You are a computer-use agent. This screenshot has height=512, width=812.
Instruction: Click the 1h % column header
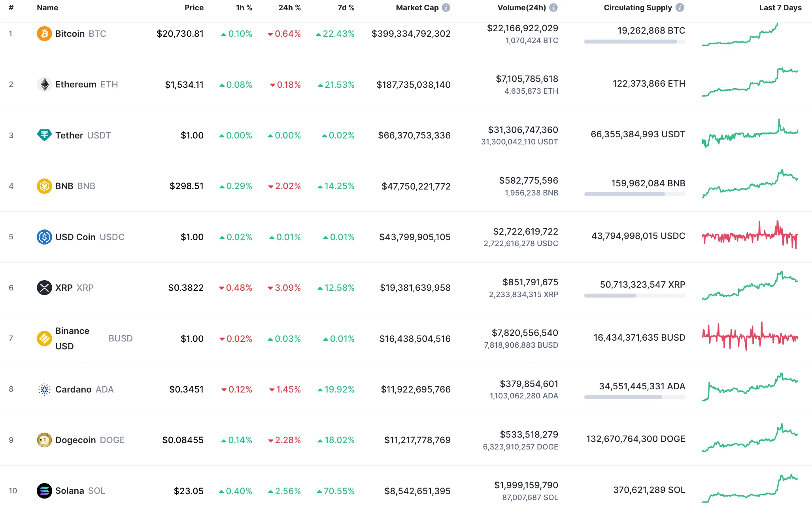[244, 7]
